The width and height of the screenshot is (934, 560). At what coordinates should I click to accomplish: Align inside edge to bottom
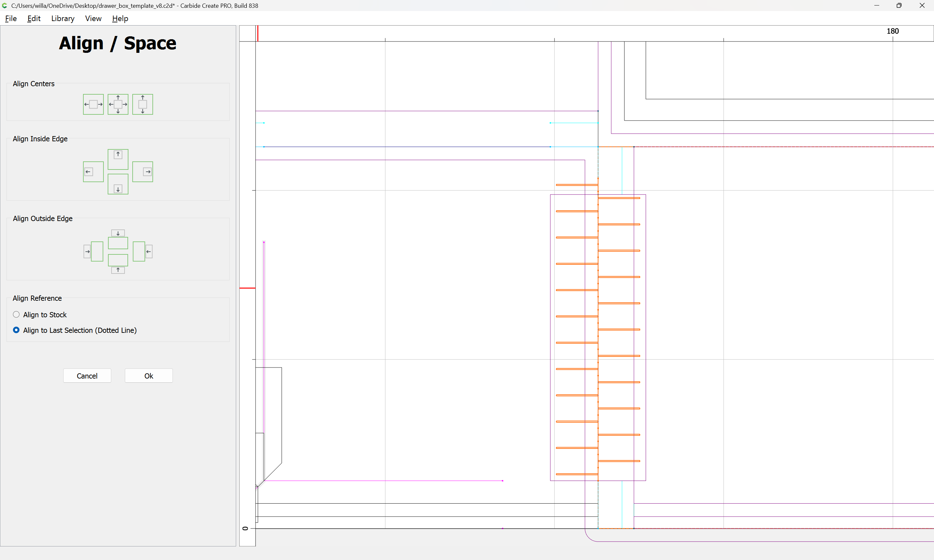click(x=118, y=184)
